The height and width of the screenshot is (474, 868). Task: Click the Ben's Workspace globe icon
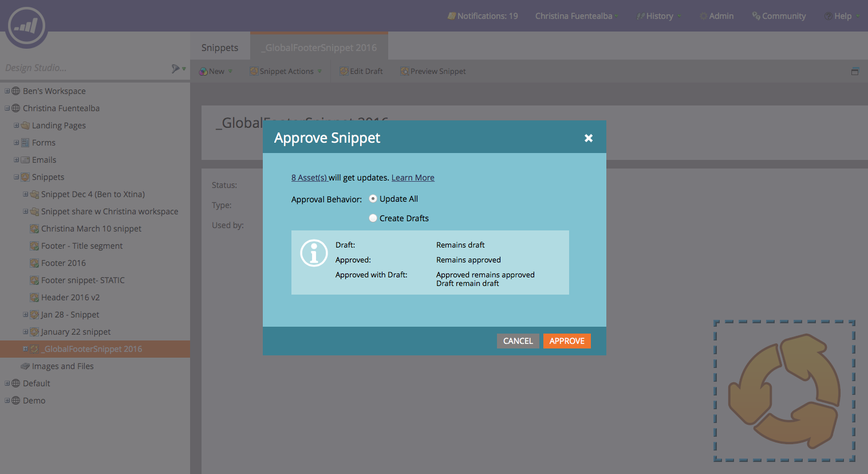[16, 91]
